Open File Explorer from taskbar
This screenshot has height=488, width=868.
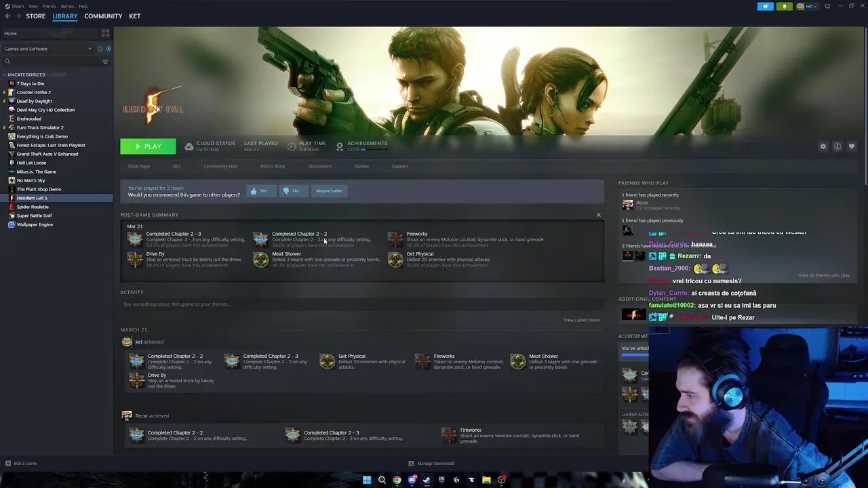[486, 480]
